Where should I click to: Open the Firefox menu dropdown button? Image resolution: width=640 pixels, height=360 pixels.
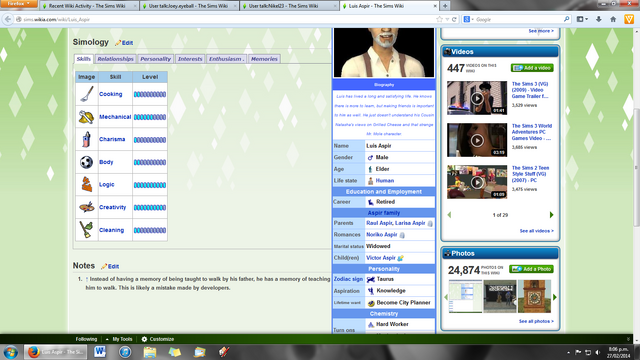coord(18,4)
